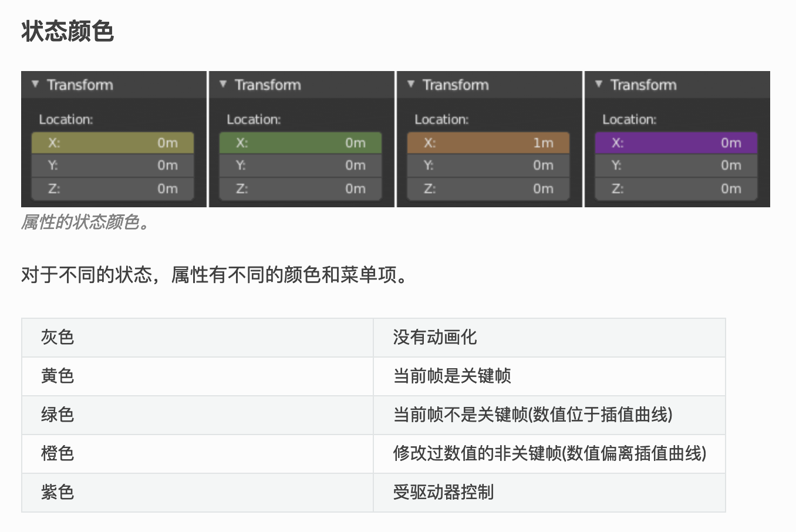Click Y field below the yellow X field
796x532 pixels.
pos(112,166)
